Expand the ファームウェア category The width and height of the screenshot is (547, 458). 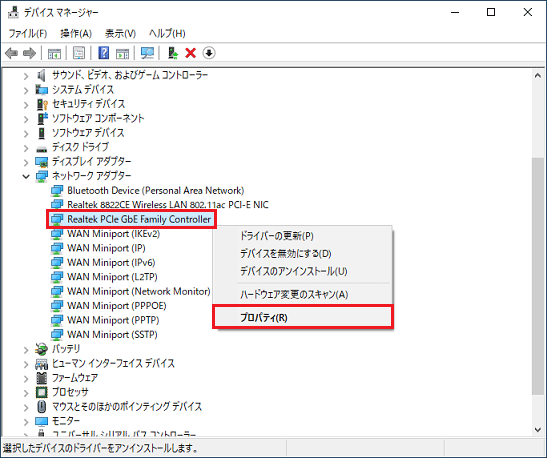pyautogui.click(x=26, y=378)
